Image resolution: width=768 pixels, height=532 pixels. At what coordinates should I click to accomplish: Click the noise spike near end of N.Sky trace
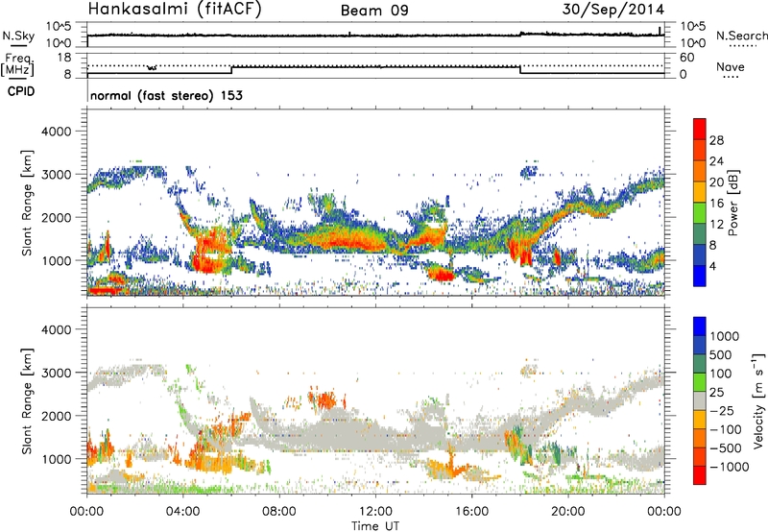coord(660,31)
